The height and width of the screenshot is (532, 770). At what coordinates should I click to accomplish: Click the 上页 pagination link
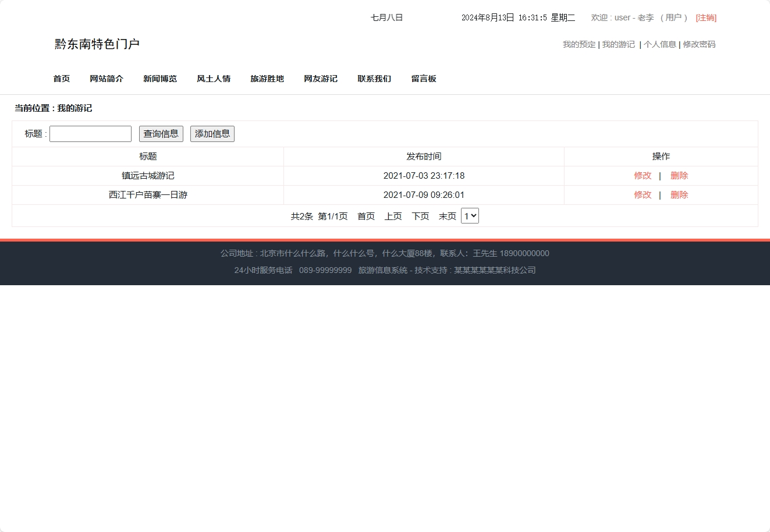(x=393, y=217)
